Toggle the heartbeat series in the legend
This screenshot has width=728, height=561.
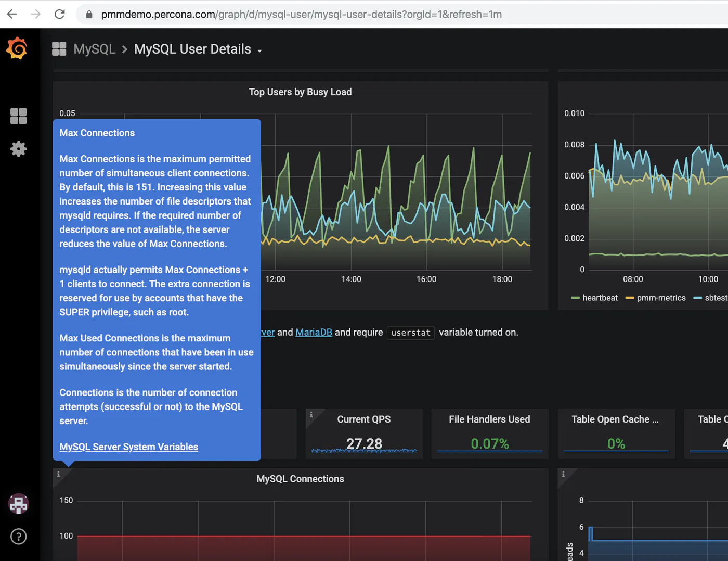click(x=600, y=298)
